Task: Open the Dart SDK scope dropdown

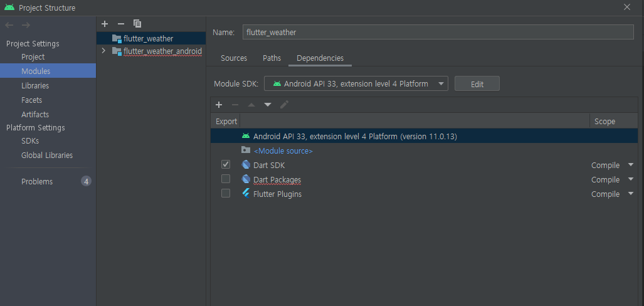Action: (x=631, y=165)
